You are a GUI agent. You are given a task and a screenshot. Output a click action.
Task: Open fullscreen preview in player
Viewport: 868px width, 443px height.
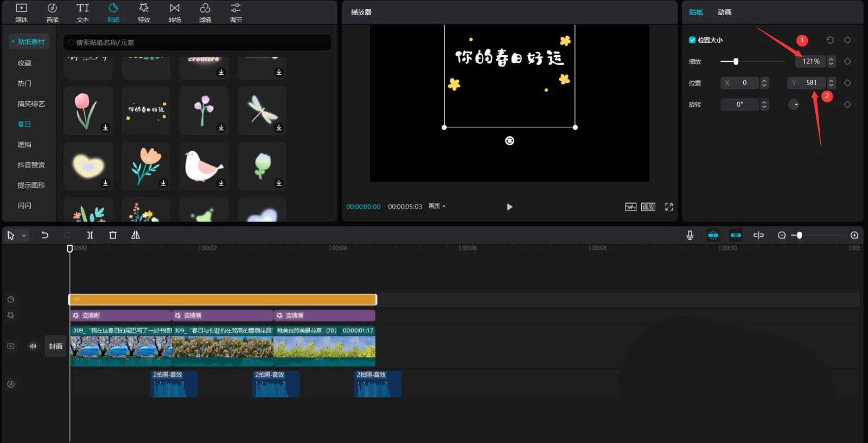669,207
